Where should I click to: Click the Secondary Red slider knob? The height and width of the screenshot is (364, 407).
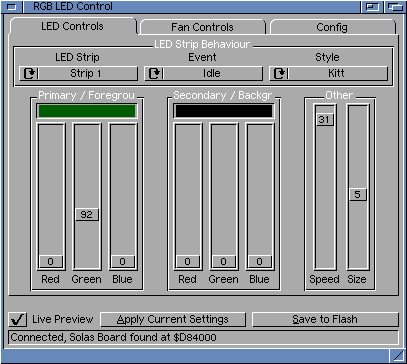(x=187, y=262)
